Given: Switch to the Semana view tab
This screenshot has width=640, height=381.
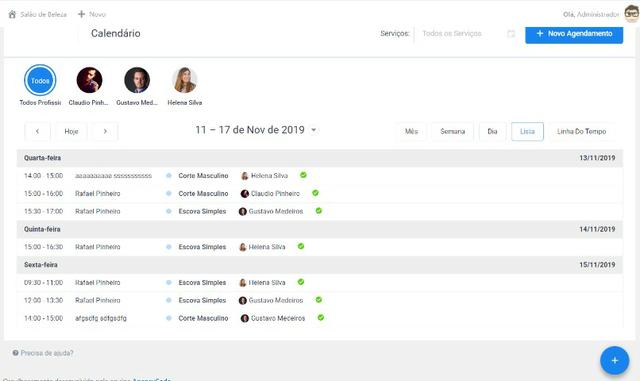Looking at the screenshot, I should point(452,131).
